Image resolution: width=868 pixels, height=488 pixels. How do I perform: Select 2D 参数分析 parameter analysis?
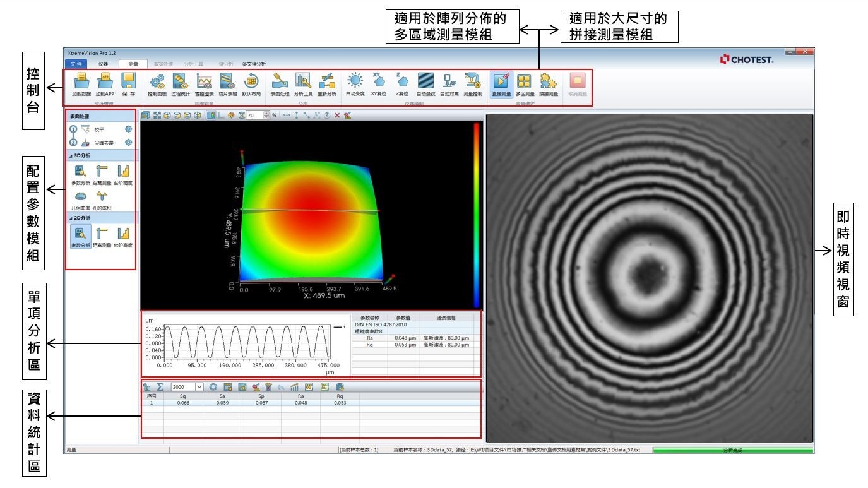click(x=80, y=236)
